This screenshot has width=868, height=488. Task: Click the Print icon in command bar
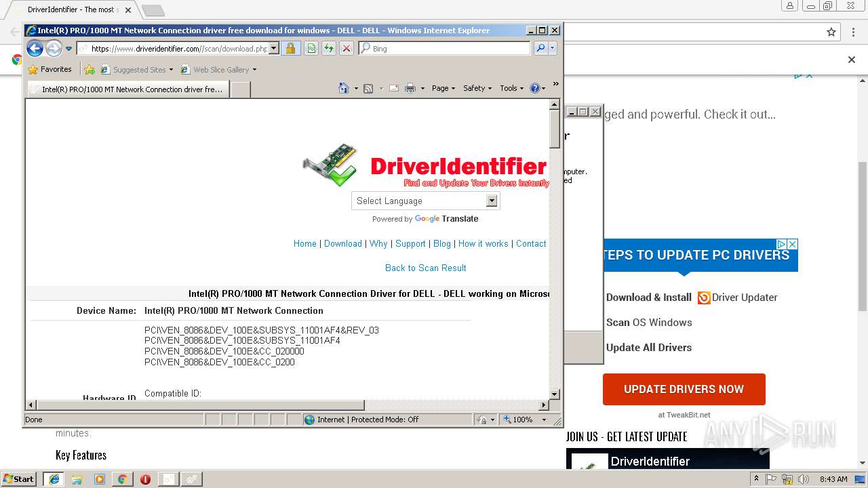coord(410,88)
